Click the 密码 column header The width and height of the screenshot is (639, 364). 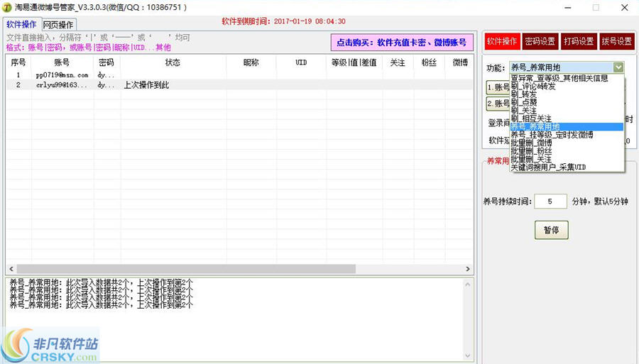[x=106, y=62]
